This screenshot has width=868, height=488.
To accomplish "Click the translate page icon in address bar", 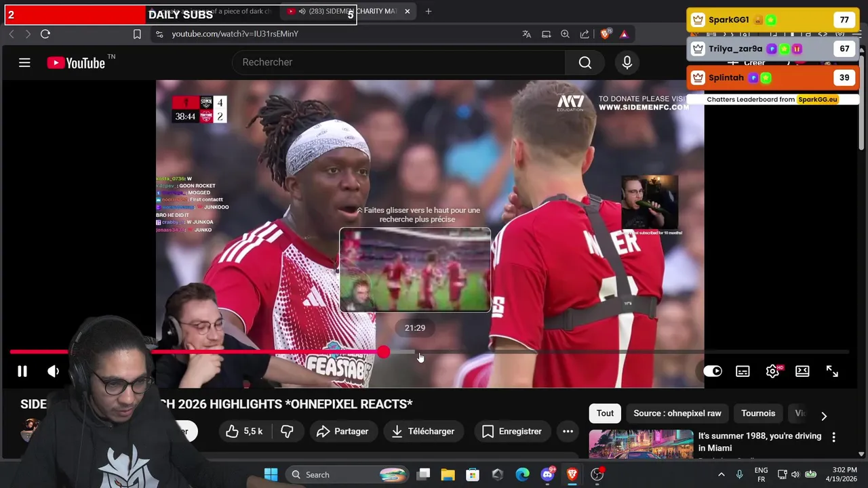I will (x=526, y=34).
